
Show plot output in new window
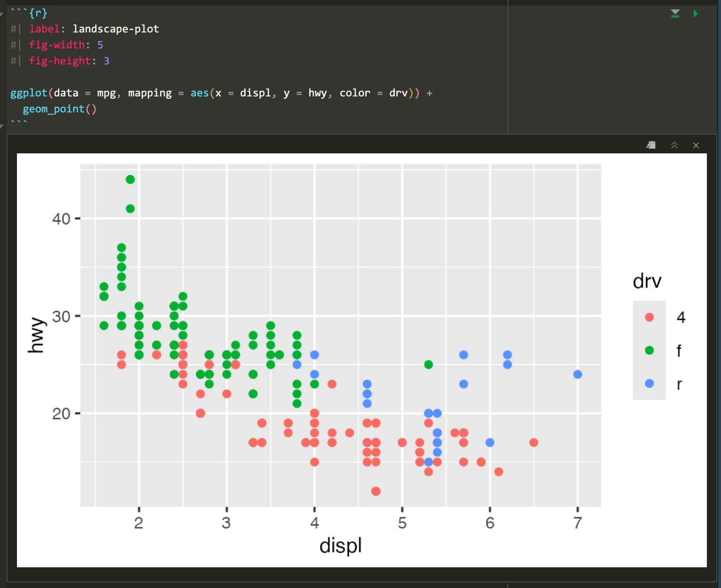(x=651, y=145)
